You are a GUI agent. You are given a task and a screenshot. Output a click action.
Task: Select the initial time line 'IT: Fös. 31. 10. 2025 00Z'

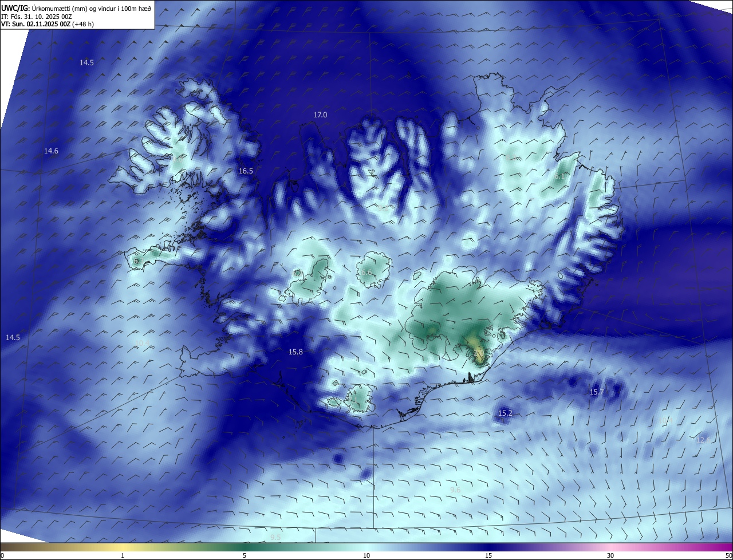pos(37,17)
